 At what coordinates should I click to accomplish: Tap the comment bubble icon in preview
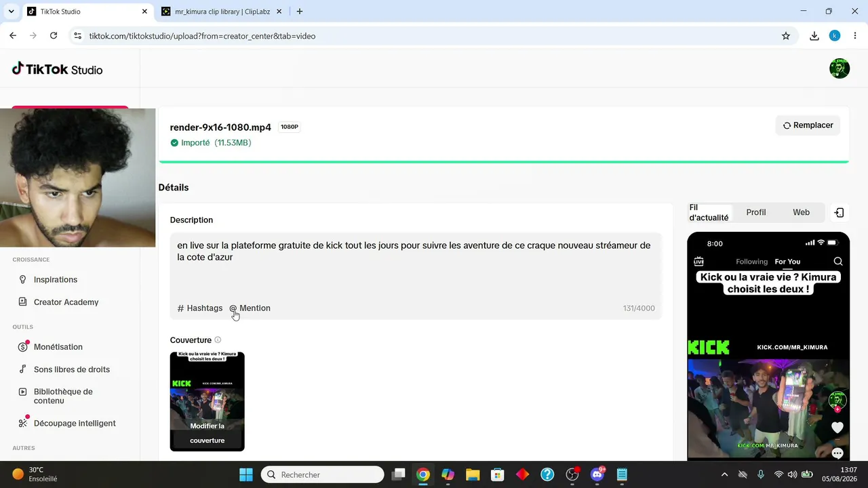[x=837, y=453]
